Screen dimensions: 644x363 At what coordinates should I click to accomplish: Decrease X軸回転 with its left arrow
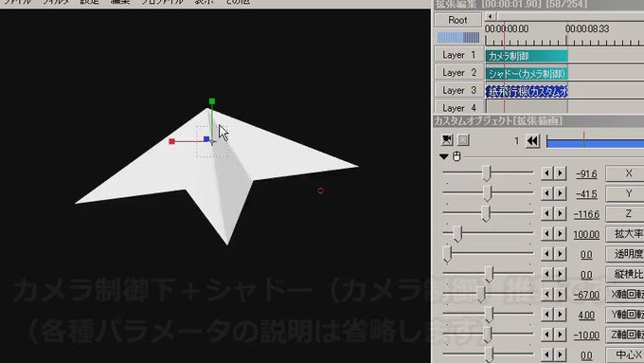coord(546,294)
